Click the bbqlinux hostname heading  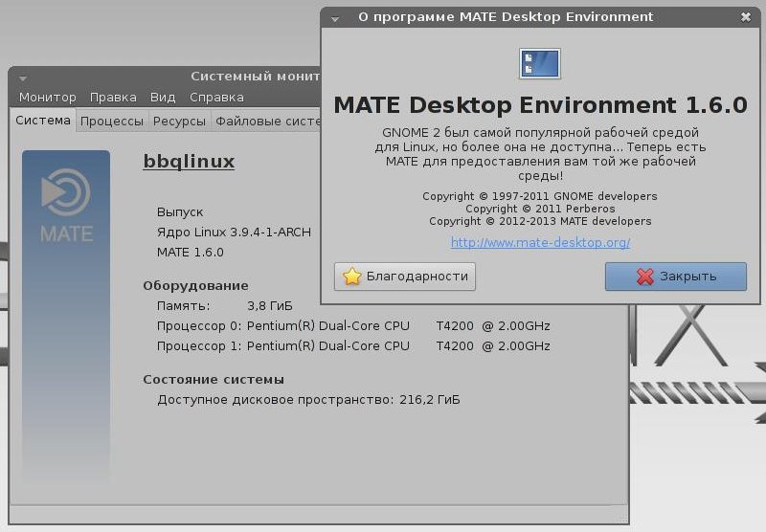[x=189, y=162]
